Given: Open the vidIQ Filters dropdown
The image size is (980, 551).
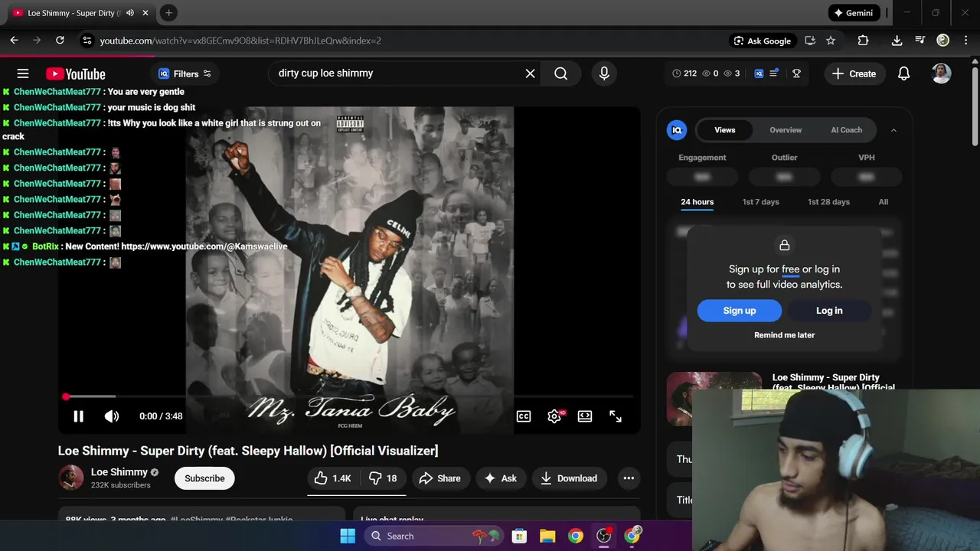Looking at the screenshot, I should [x=185, y=73].
